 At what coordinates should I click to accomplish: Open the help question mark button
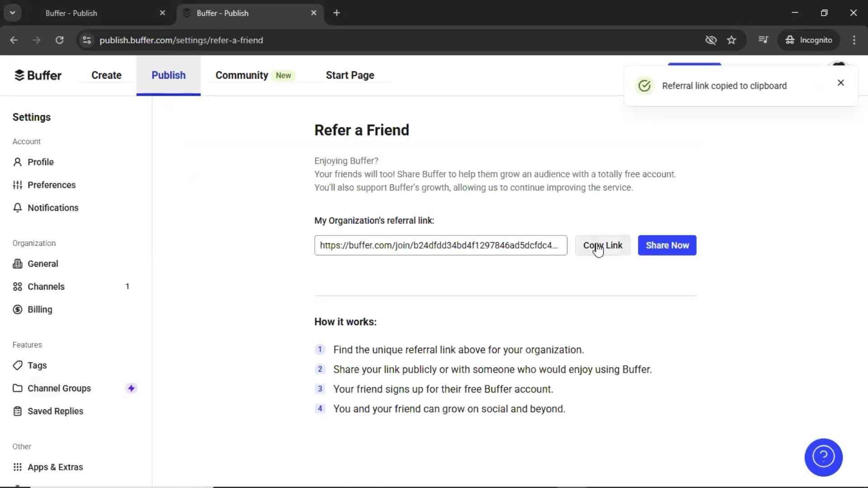(823, 457)
